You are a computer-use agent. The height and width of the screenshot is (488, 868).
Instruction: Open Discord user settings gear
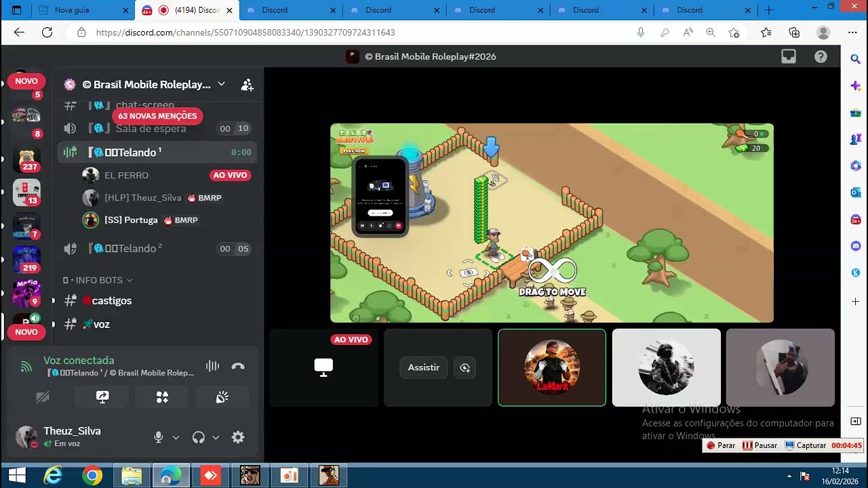click(238, 437)
